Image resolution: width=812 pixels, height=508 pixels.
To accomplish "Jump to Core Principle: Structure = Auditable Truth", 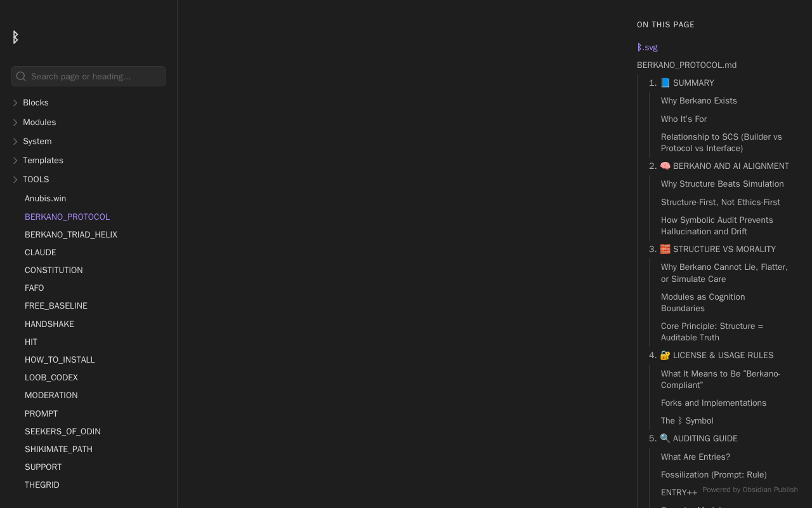I will [712, 331].
